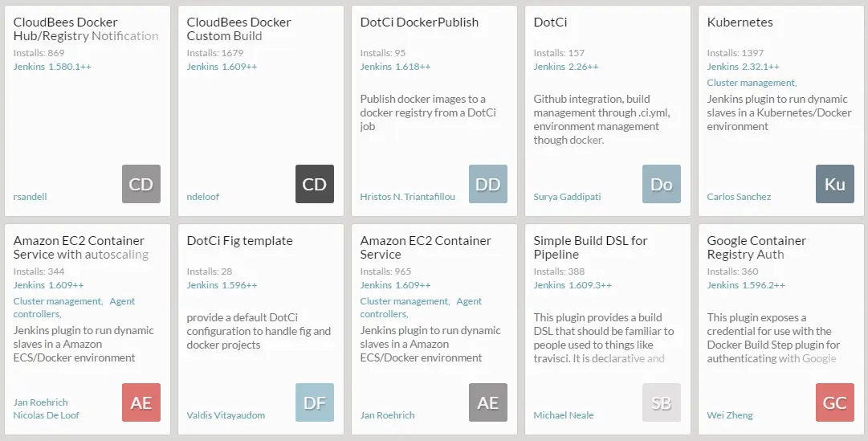Open Nicolas De Loof author link
The height and width of the screenshot is (441, 868).
[46, 415]
